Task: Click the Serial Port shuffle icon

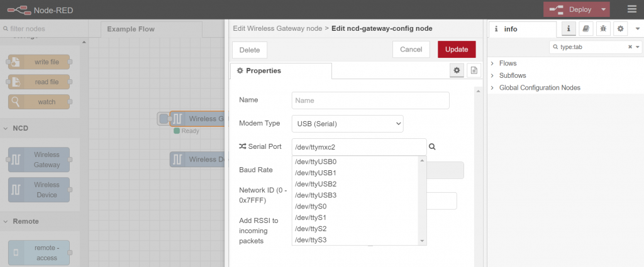Action: click(x=242, y=146)
